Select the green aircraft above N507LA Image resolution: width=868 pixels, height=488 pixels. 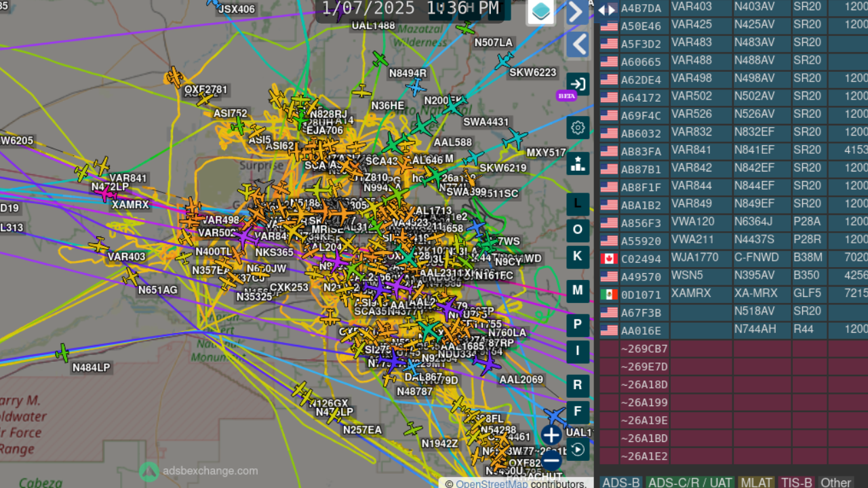click(x=465, y=28)
